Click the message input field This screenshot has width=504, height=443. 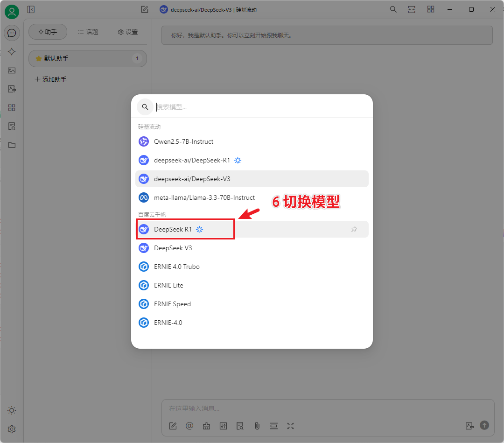328,408
